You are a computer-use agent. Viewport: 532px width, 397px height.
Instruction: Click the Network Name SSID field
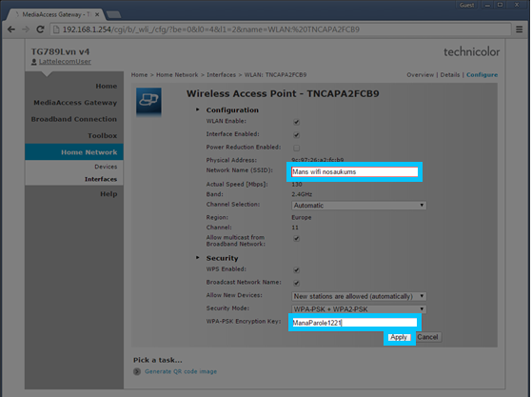pyautogui.click(x=355, y=171)
